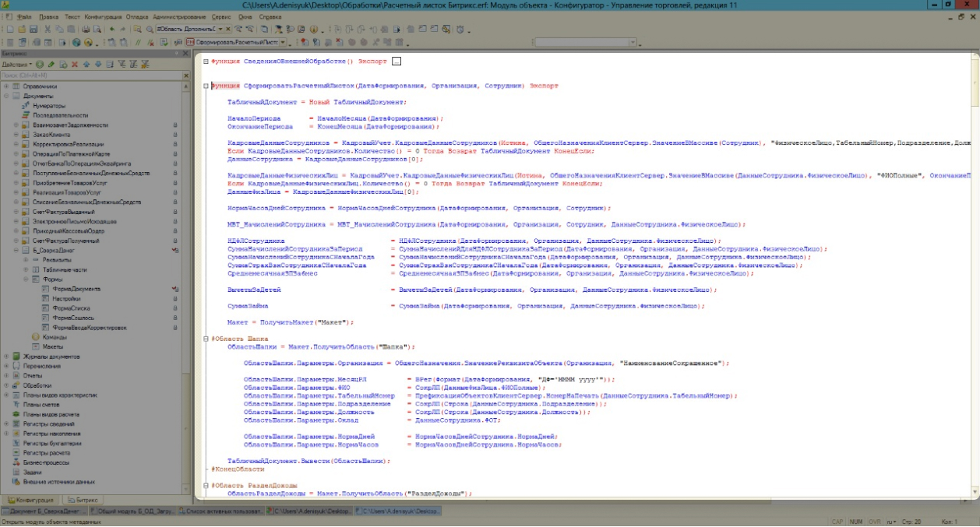Click the Print toolbar icon
The height and width of the screenshot is (527, 980).
[86, 29]
